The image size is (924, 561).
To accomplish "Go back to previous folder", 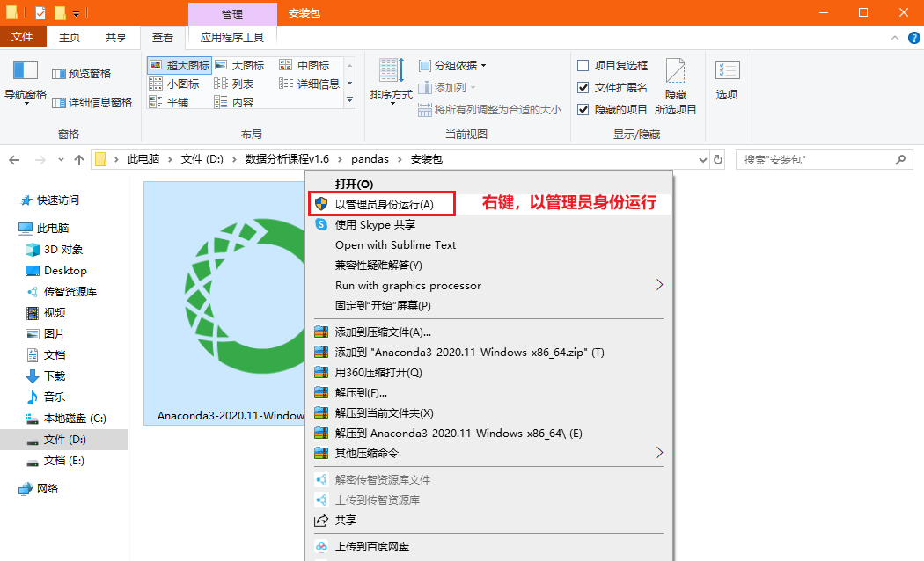I will pyautogui.click(x=15, y=159).
